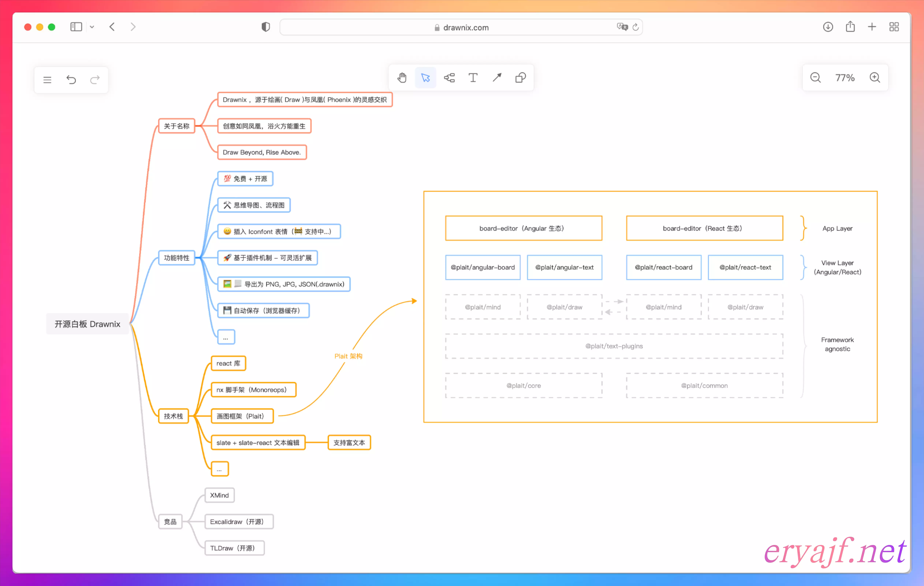Open a new browser tab

tap(872, 27)
